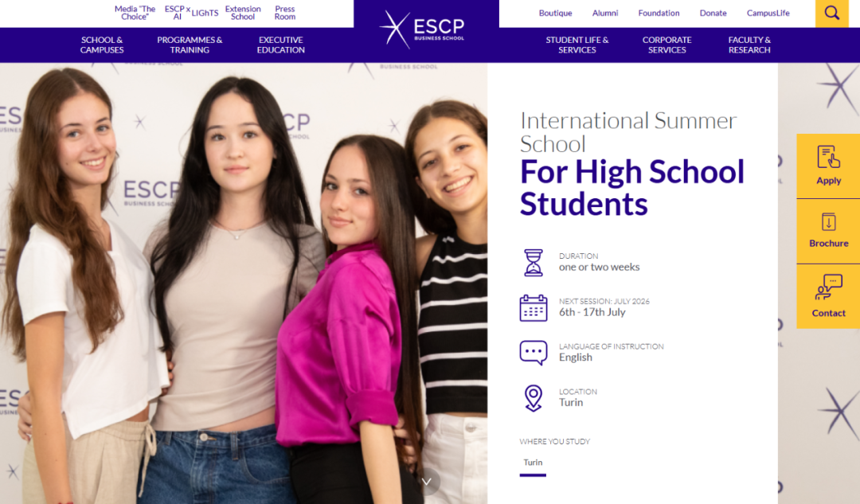Image resolution: width=860 pixels, height=504 pixels.
Task: Open the Faculty & Research menu
Action: click(x=749, y=45)
